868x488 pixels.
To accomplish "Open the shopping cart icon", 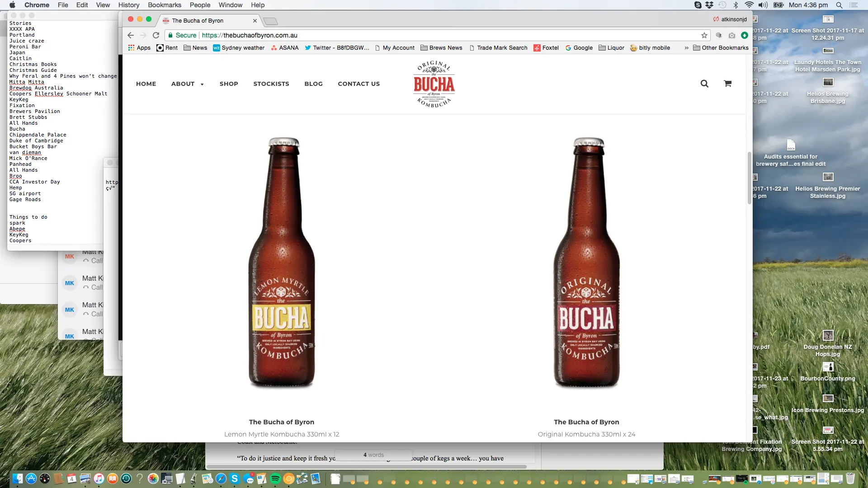I will coord(727,84).
